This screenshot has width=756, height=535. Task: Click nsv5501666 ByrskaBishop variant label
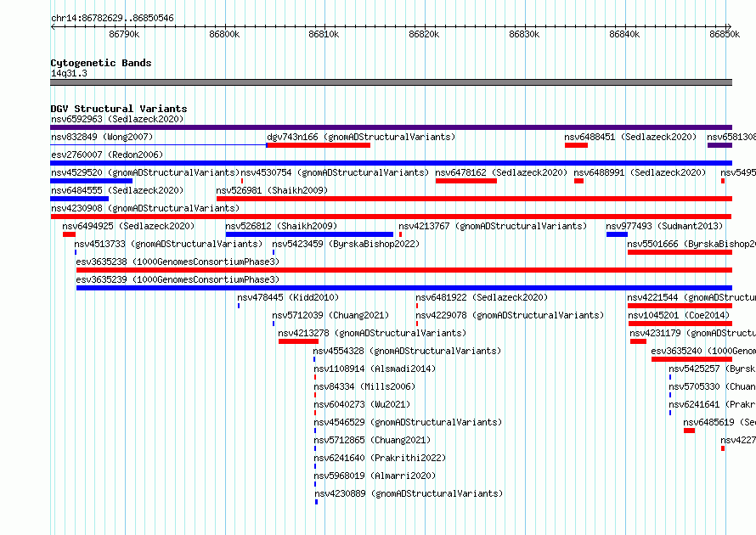(x=691, y=244)
